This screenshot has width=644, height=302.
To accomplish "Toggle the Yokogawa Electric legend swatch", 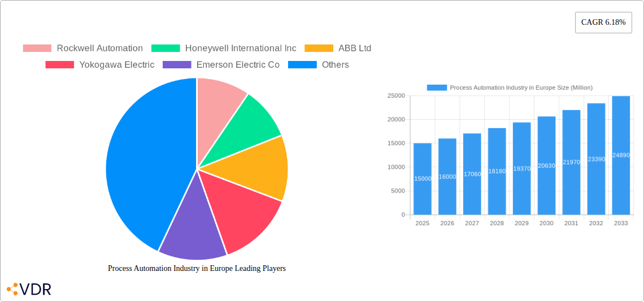I will click(59, 65).
